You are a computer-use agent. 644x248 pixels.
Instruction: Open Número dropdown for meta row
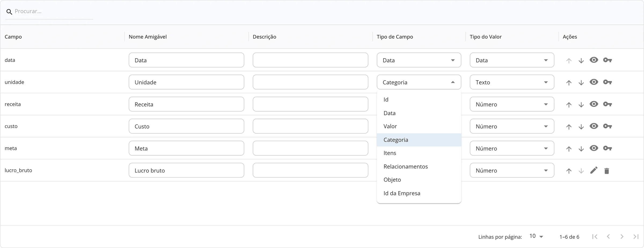pyautogui.click(x=512, y=148)
